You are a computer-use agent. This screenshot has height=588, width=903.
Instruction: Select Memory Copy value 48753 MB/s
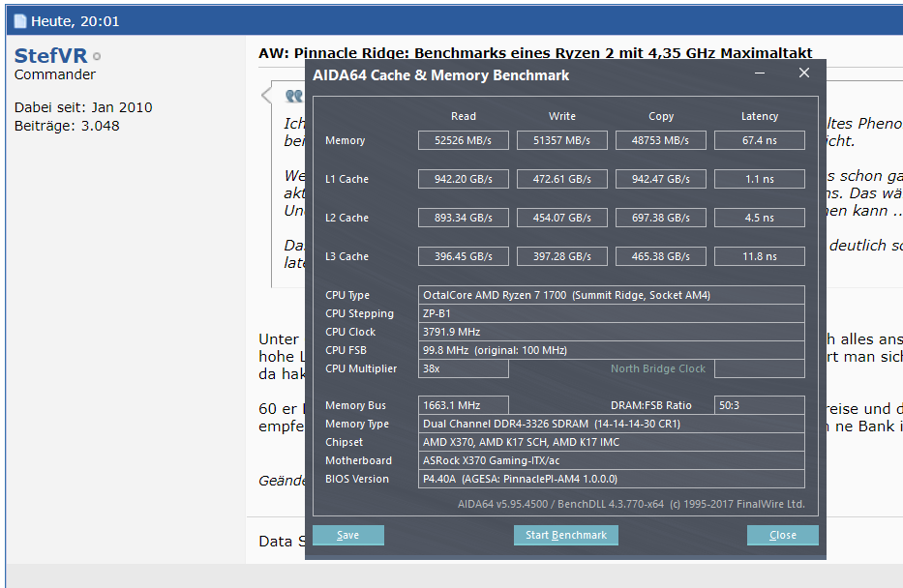660,140
